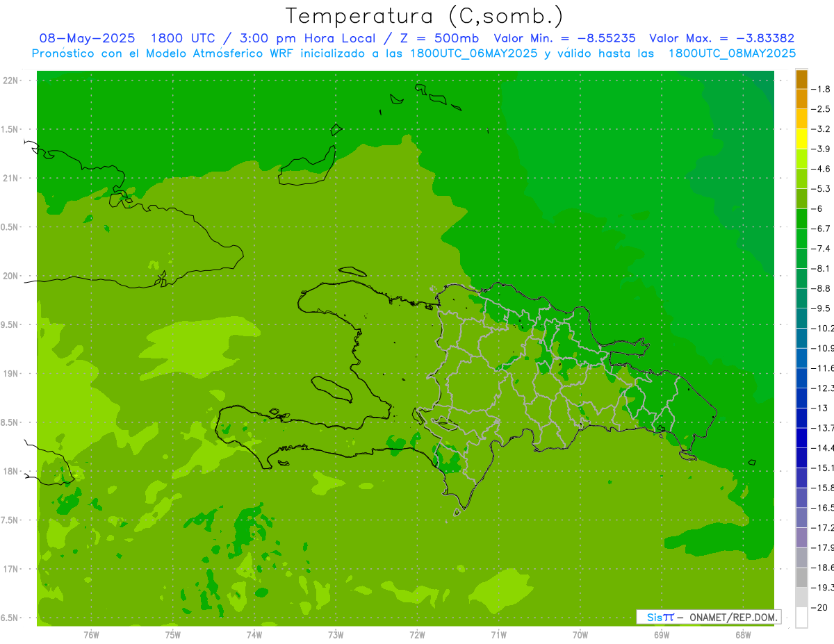Click the '-9.5' colorbar value label
This screenshot has width=834, height=644.
[x=821, y=308]
